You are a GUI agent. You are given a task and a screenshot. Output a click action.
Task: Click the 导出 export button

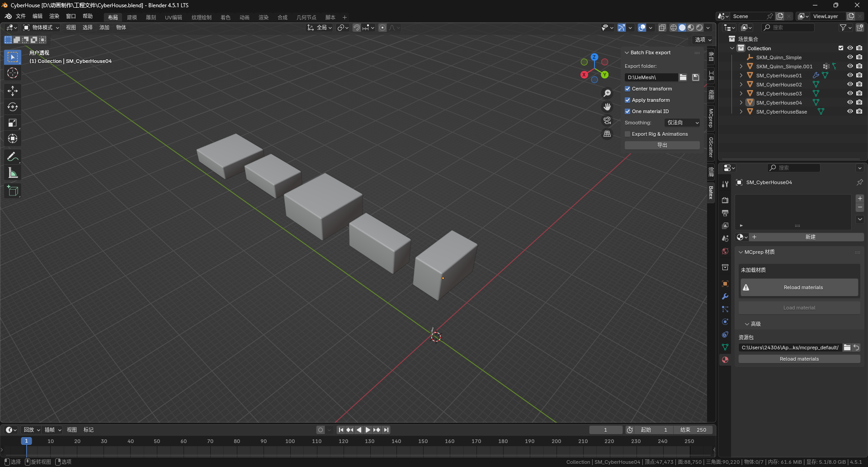(x=662, y=145)
